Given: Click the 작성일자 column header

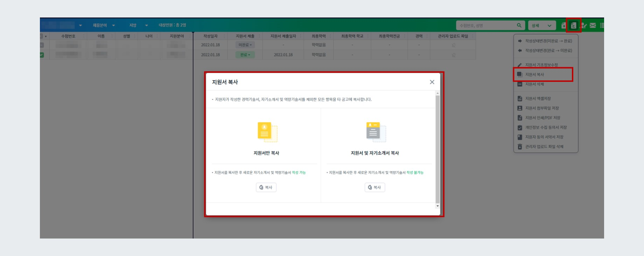Looking at the screenshot, I should click(x=210, y=36).
